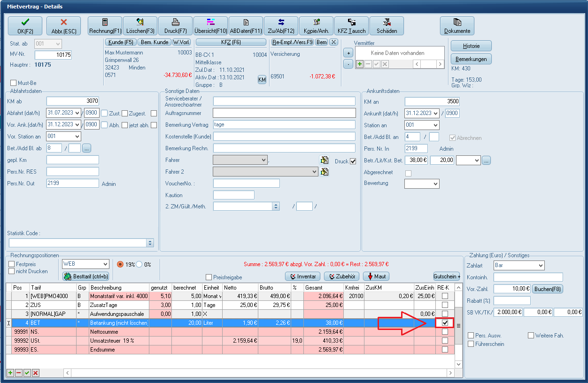Click the Druck(F7) printer button
The image size is (588, 383).
175,26
